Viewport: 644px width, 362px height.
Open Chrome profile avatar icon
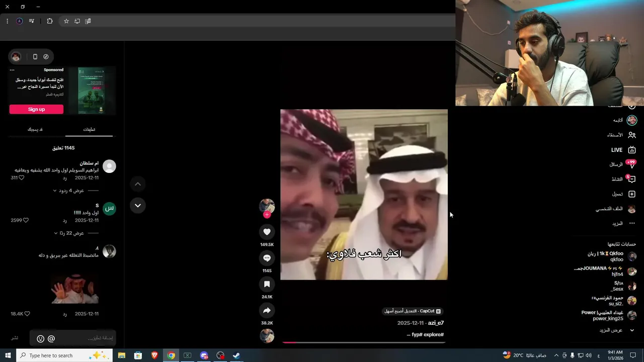pyautogui.click(x=19, y=21)
